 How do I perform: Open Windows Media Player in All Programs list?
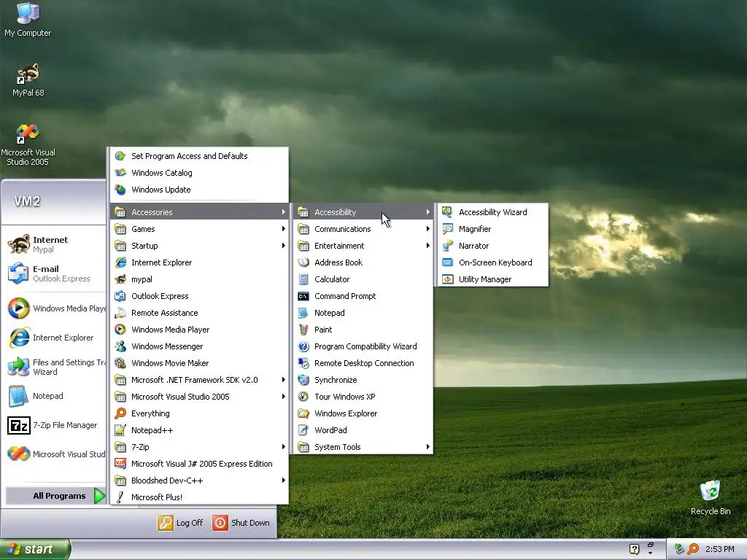coord(199,330)
